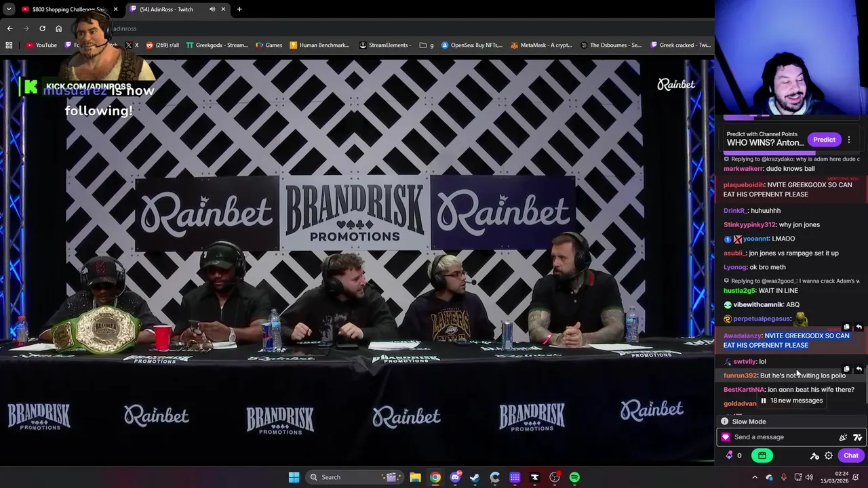The image size is (868, 488).
Task: Open the moderator tools hammer icon
Action: [814, 455]
